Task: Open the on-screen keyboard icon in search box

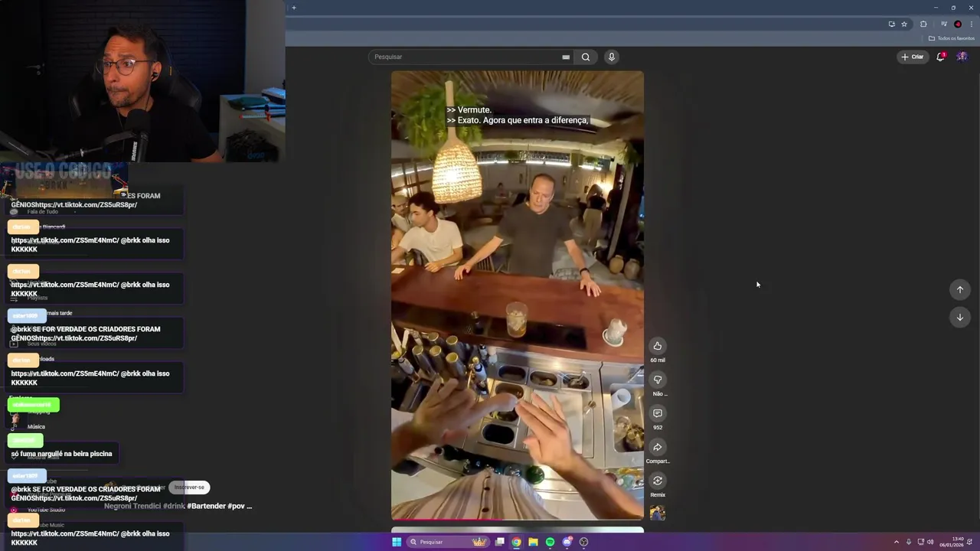Action: pos(566,57)
